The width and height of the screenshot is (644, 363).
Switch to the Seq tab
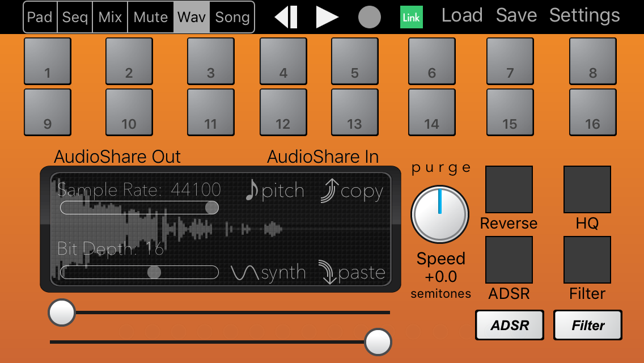point(75,17)
